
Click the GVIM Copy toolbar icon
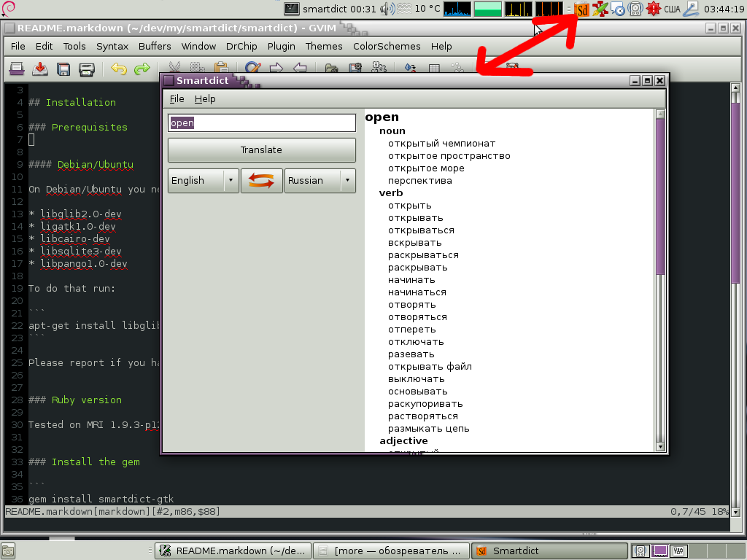pyautogui.click(x=197, y=68)
